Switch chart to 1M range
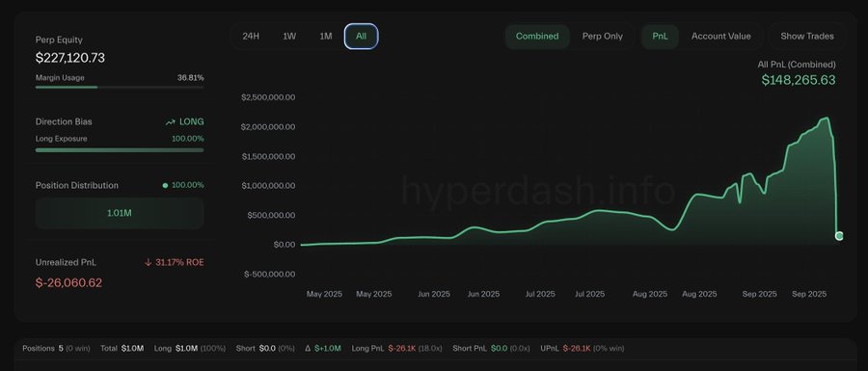The height and width of the screenshot is (371, 868). (326, 36)
